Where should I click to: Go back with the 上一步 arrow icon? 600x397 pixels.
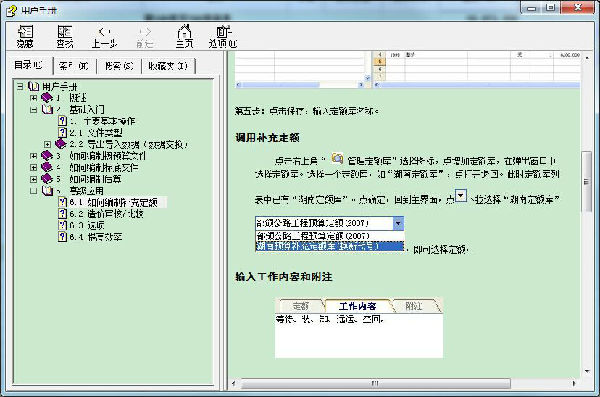(104, 36)
